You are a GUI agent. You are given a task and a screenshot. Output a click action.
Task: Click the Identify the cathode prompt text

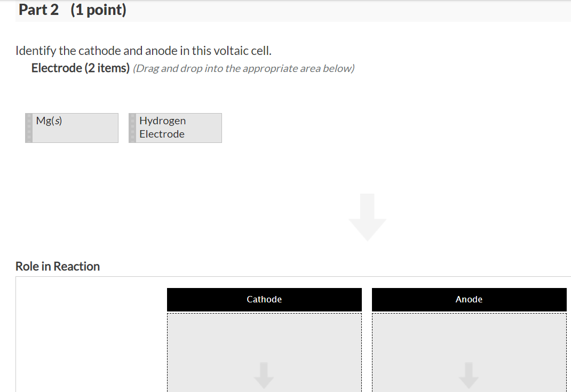pos(144,50)
